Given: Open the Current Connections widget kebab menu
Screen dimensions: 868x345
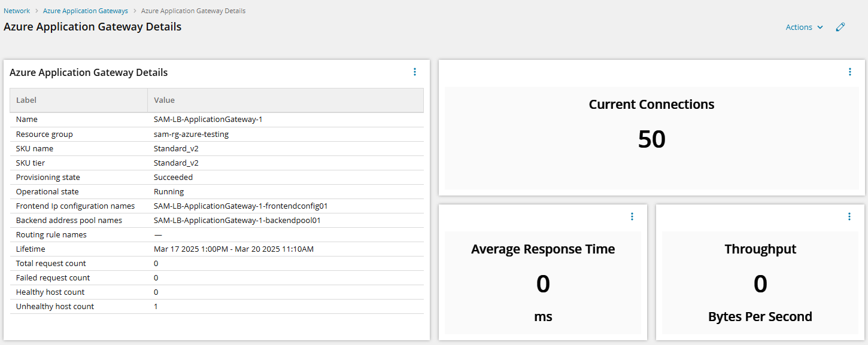Looking at the screenshot, I should coord(849,72).
